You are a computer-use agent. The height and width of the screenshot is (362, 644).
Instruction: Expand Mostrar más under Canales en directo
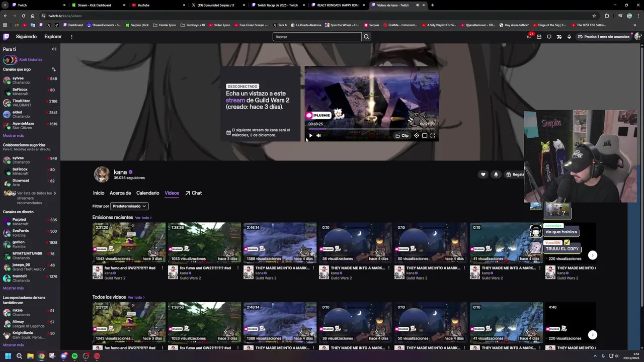13,288
